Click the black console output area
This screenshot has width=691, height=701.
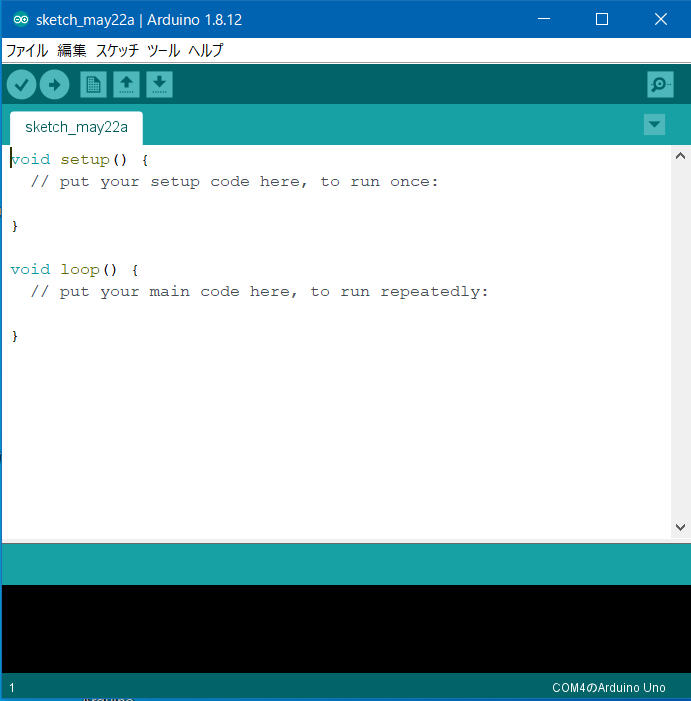point(346,629)
